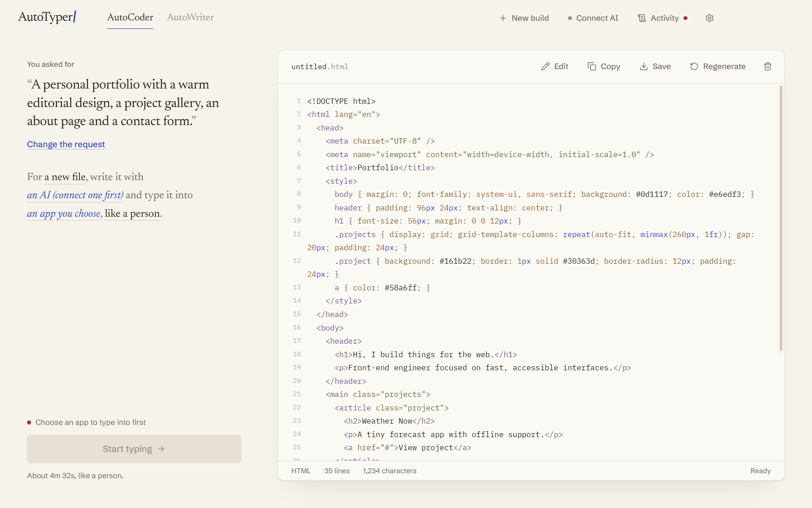812x508 pixels.
Task: Click the plus icon for New build
Action: click(503, 18)
